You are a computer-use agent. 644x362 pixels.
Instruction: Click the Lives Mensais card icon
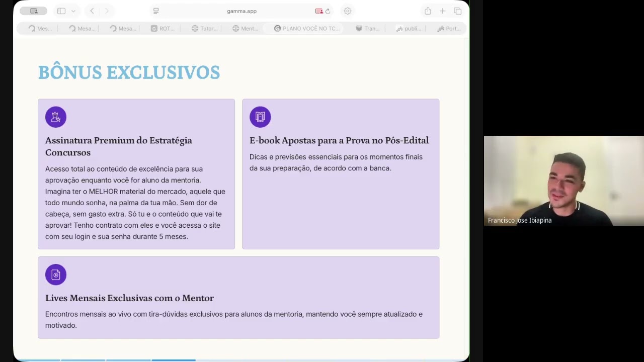[x=56, y=275]
